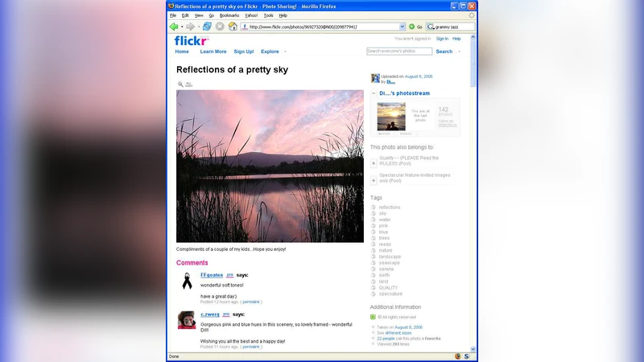
Task: Click the magnifier zoom icon above photo
Action: point(180,84)
